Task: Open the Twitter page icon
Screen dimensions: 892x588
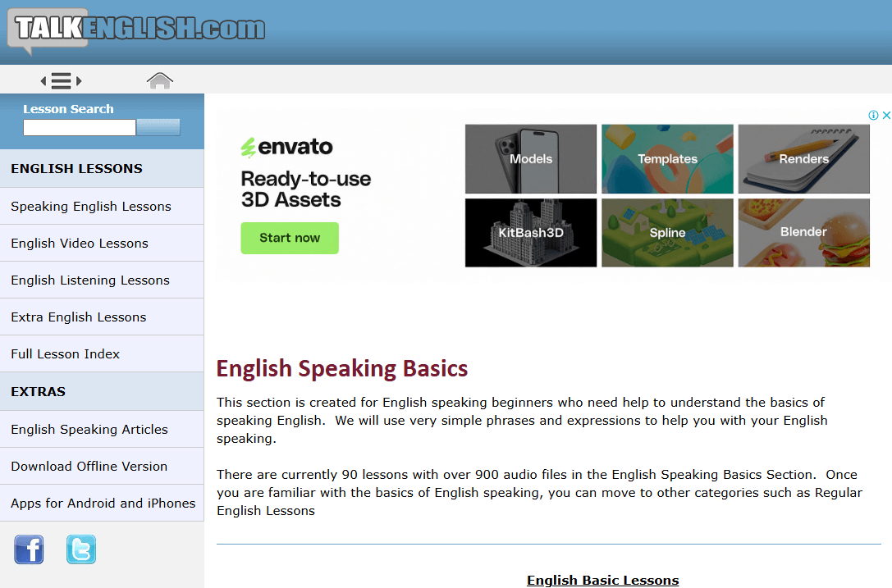Action: pos(80,549)
